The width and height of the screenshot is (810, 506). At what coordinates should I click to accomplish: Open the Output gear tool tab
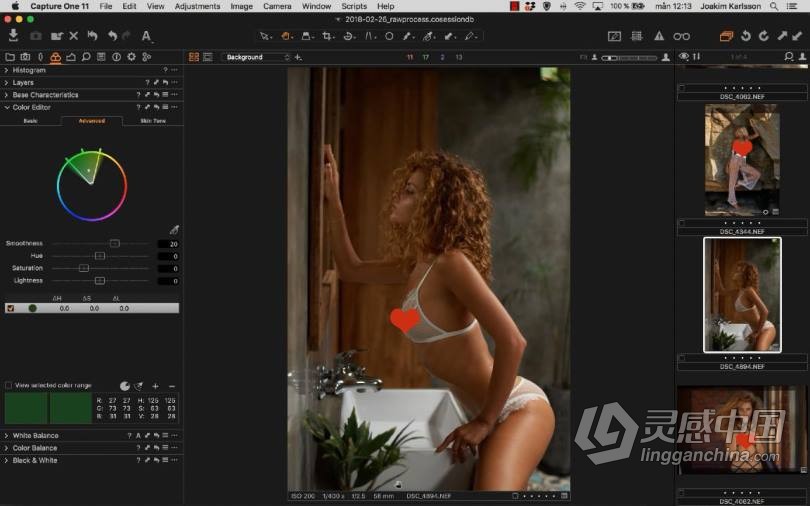(131, 57)
